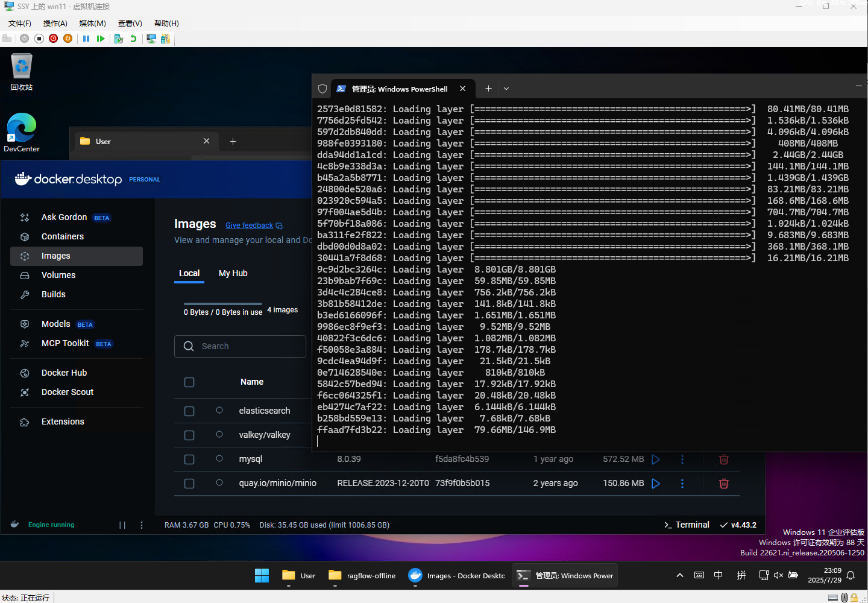
Task: Delete the quay.io/minio/minio image
Action: [724, 484]
